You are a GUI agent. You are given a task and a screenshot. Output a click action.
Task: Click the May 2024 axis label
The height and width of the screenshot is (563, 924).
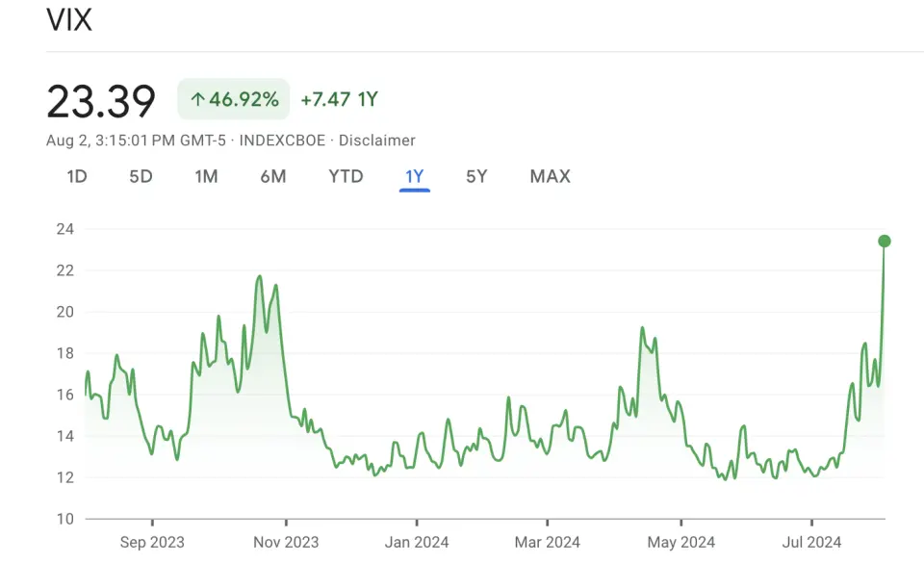pos(680,542)
